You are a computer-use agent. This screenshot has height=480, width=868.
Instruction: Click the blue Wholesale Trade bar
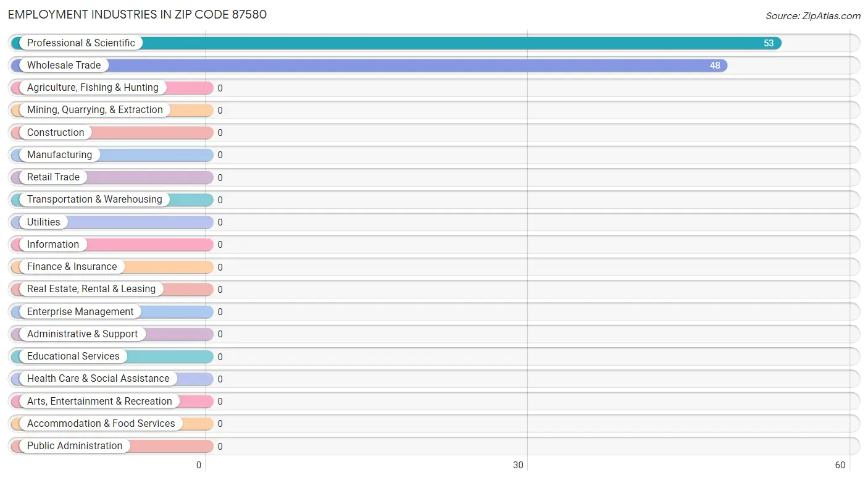(x=369, y=65)
